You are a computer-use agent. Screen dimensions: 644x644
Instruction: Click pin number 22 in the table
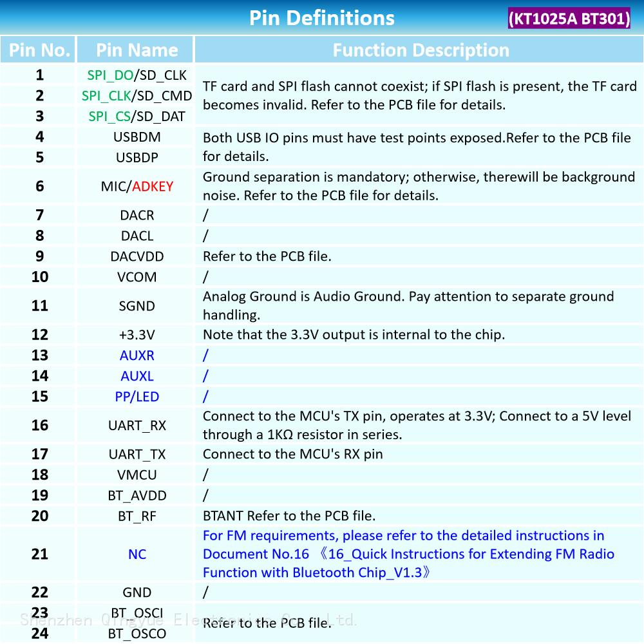coord(39,592)
